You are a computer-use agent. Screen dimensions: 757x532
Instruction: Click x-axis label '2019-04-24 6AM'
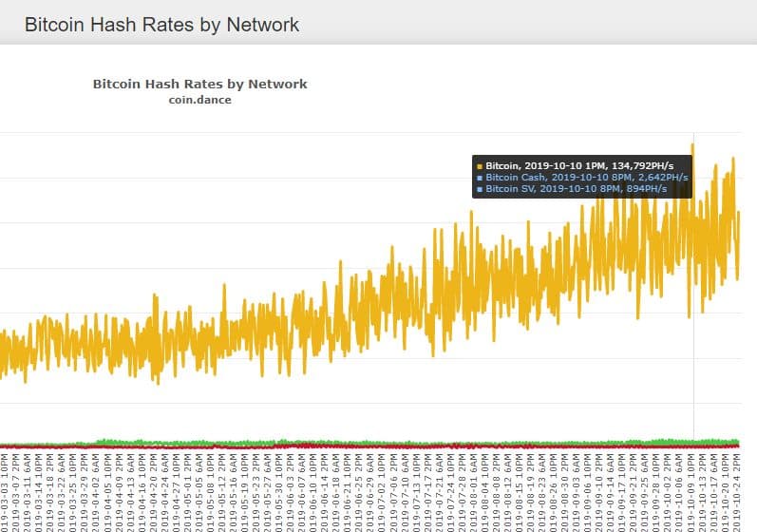pyautogui.click(x=164, y=492)
